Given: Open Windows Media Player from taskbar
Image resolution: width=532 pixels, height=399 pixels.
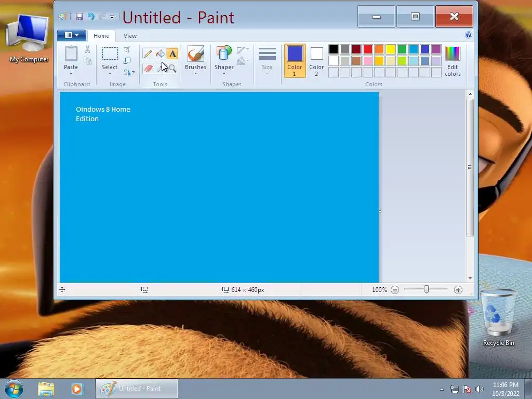Looking at the screenshot, I should pos(77,389).
